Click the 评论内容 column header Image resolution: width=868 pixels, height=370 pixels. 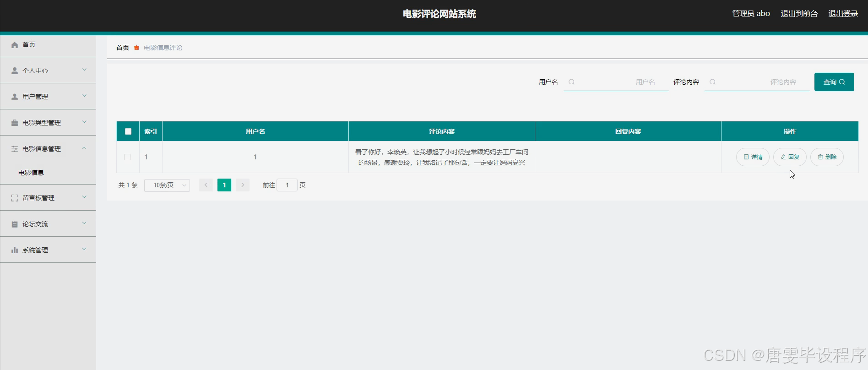[x=442, y=131]
